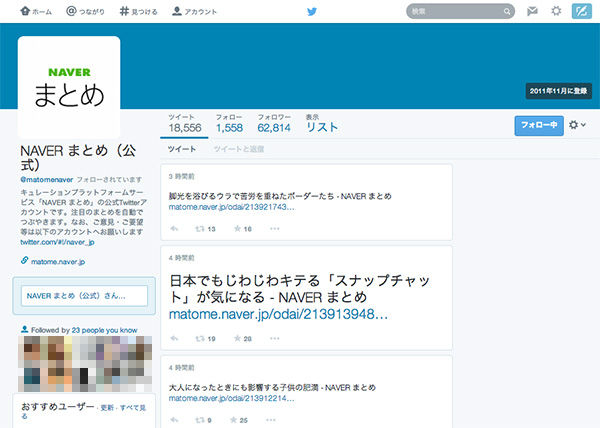
Task: Open the twitter.com/#!/naver_jp bio link
Action: pos(57,242)
